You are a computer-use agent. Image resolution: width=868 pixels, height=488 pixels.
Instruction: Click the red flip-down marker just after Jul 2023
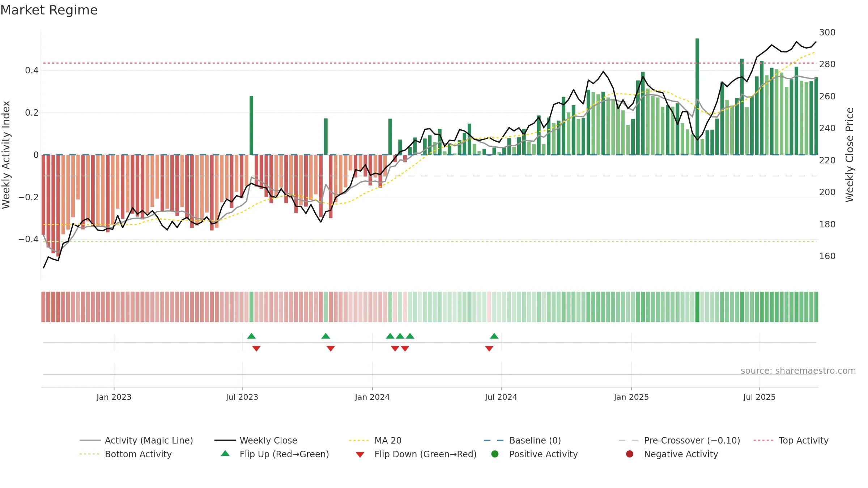(256, 348)
